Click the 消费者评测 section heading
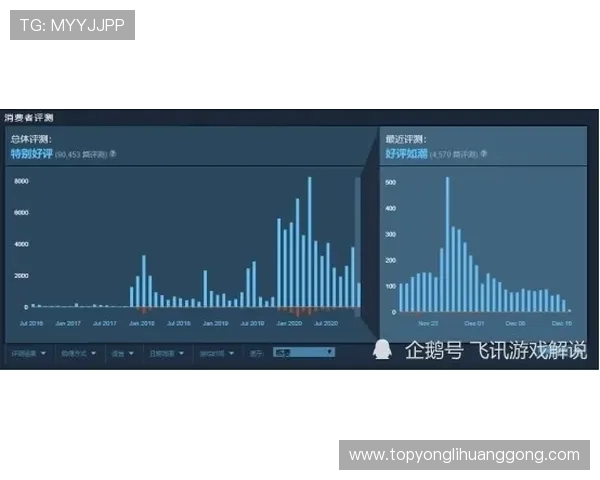Viewport: 600px width, 480px height. point(29,118)
